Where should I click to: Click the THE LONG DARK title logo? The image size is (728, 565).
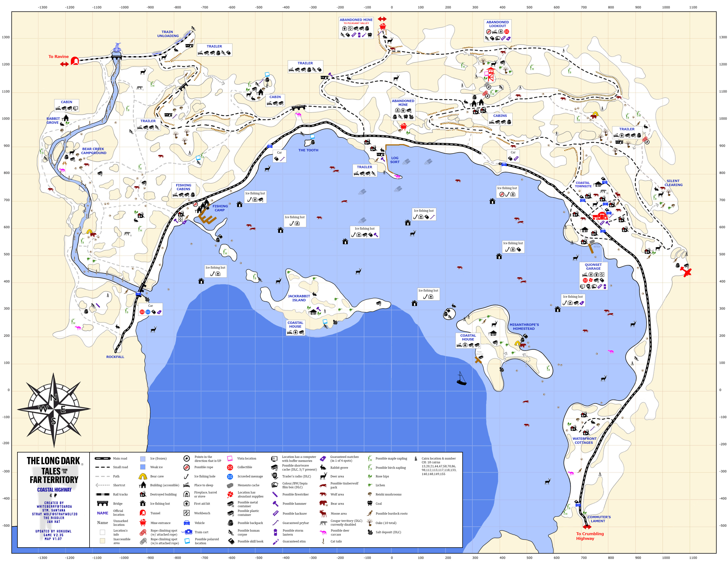[53, 461]
